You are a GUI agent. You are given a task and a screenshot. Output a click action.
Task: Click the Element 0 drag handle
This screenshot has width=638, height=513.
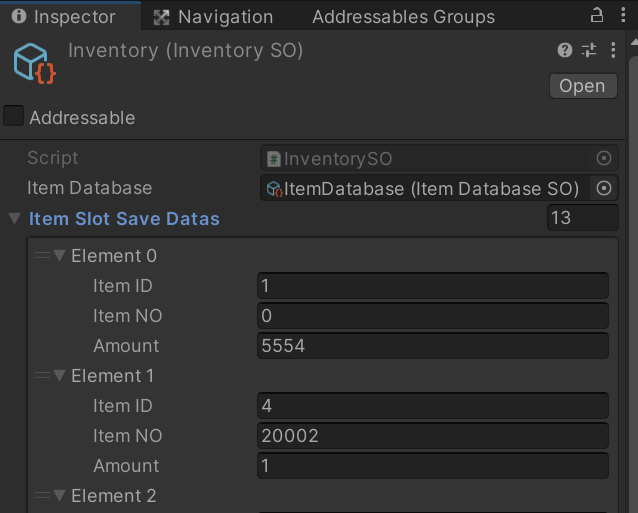42,256
